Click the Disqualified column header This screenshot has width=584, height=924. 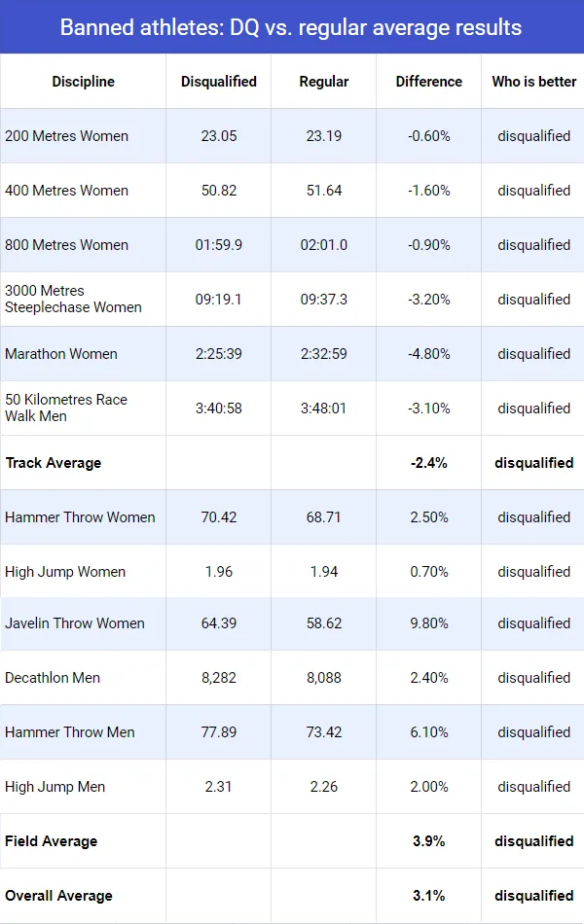219,82
